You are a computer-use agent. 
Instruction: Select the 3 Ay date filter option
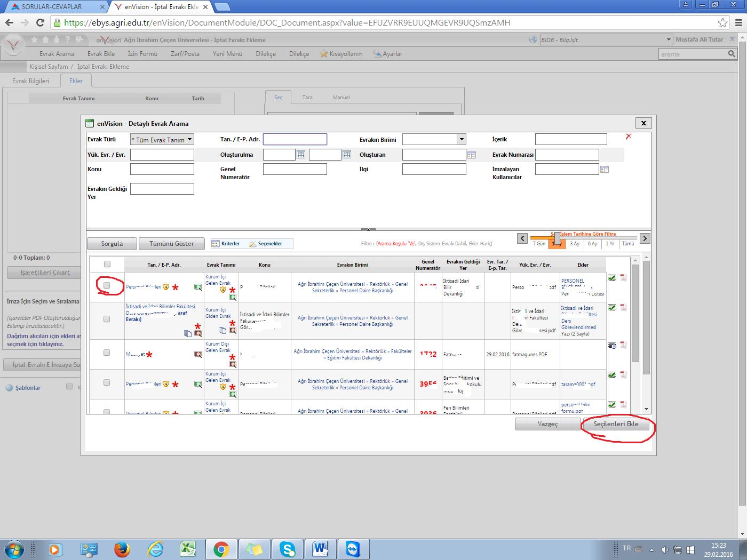coord(575,244)
